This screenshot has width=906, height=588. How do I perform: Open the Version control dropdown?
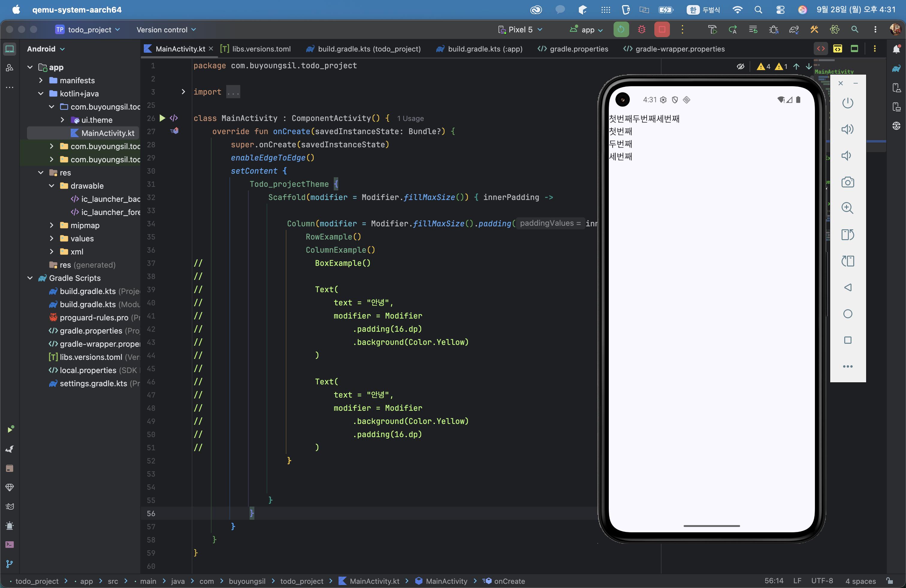pos(166,30)
